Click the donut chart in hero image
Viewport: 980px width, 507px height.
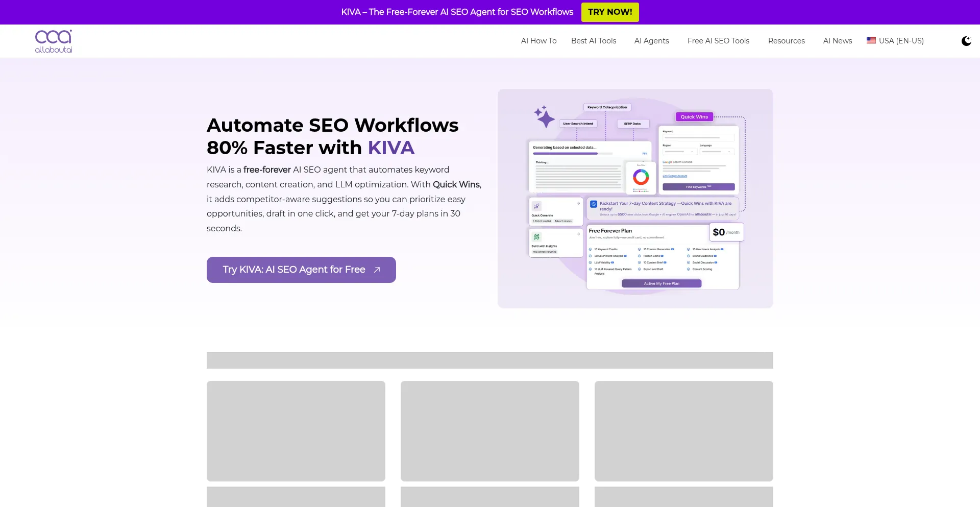(x=641, y=177)
